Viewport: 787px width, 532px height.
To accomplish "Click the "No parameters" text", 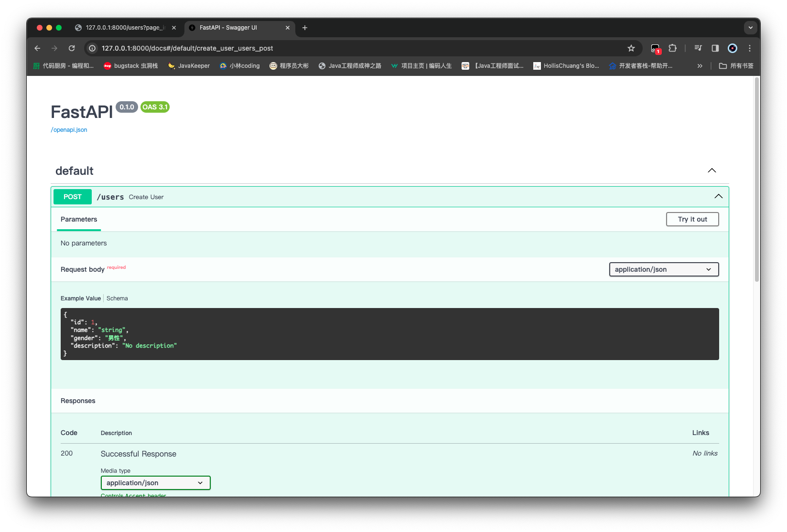I will click(x=84, y=243).
